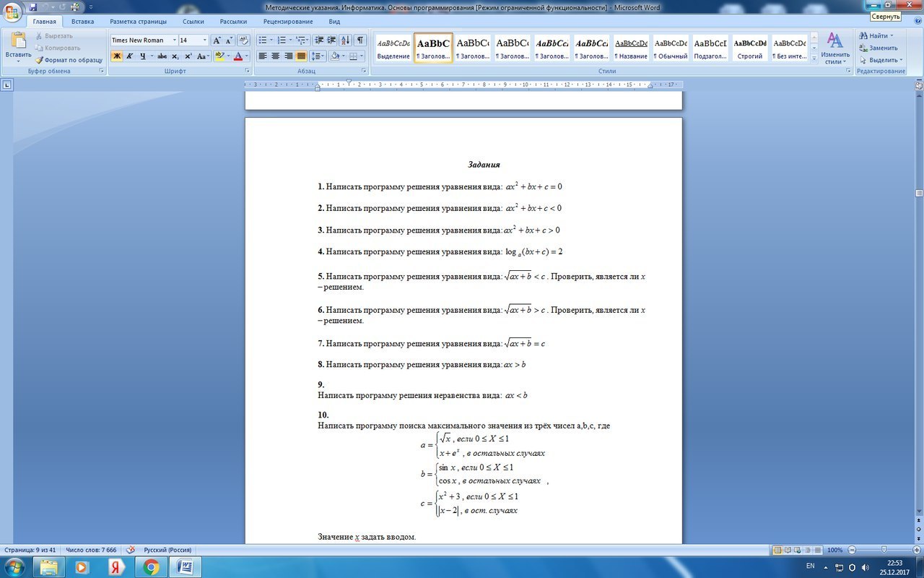Screen dimensions: 924x578
Task: Open the Ссылки tab
Action: [x=193, y=22]
